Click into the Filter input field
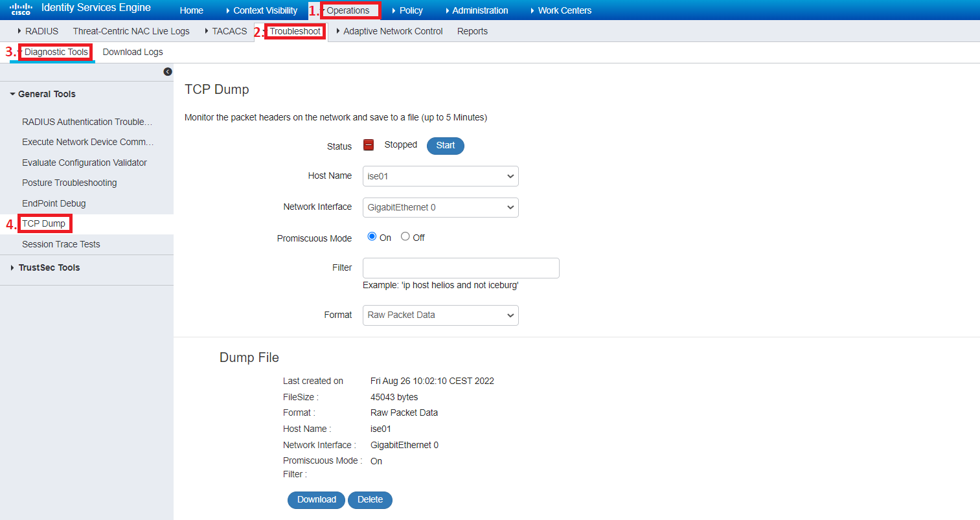 461,268
